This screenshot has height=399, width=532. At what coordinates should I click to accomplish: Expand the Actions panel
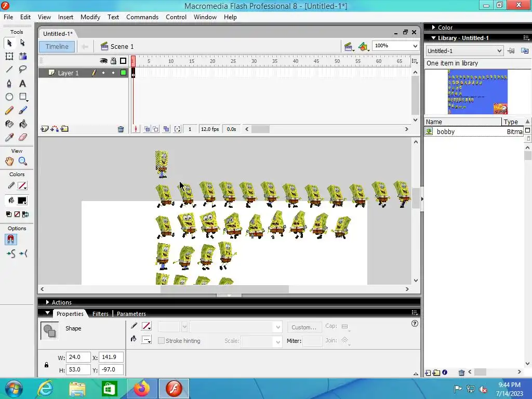[47, 302]
